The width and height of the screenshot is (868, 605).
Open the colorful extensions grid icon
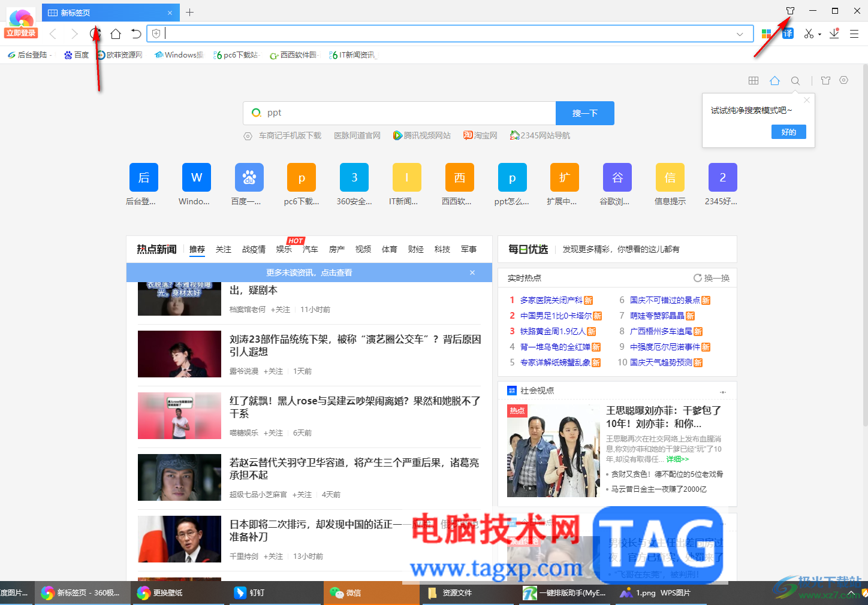coord(766,34)
